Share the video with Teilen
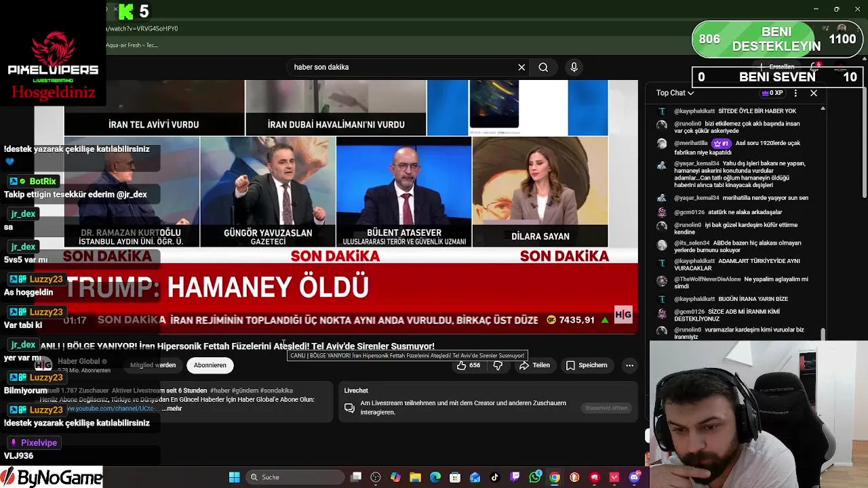This screenshot has height=488, width=868. point(534,365)
